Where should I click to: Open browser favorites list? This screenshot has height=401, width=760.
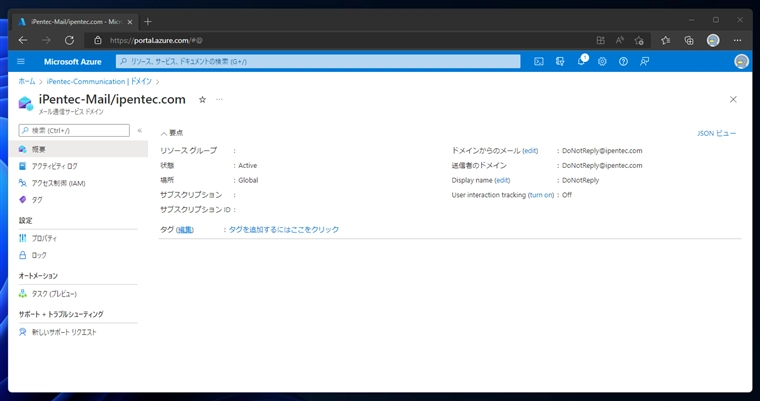pyautogui.click(x=665, y=40)
